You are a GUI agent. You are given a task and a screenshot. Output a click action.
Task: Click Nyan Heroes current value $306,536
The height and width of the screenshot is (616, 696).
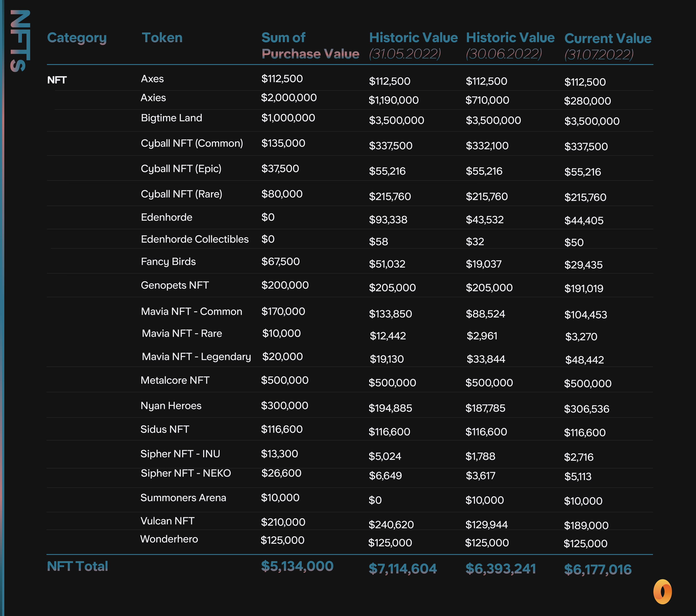click(587, 409)
